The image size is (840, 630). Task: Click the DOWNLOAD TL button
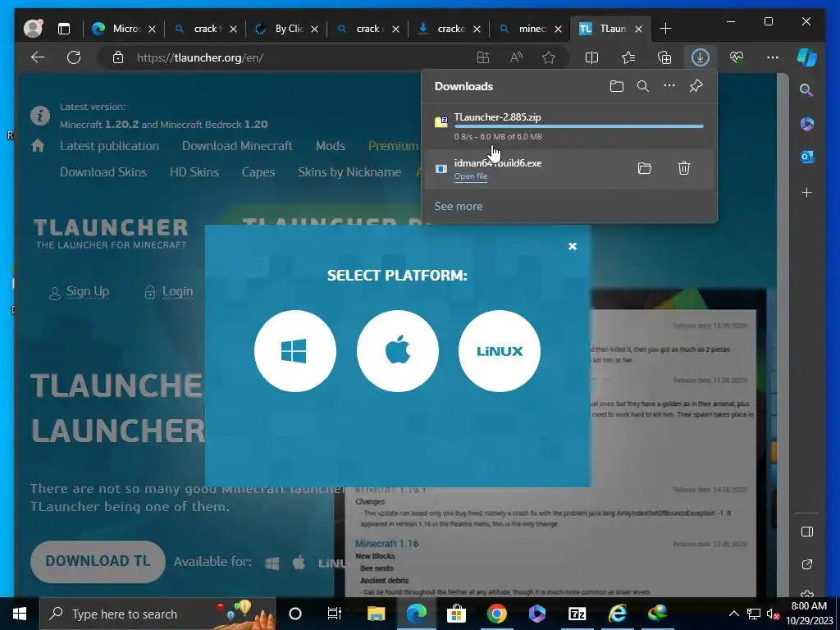pos(98,561)
